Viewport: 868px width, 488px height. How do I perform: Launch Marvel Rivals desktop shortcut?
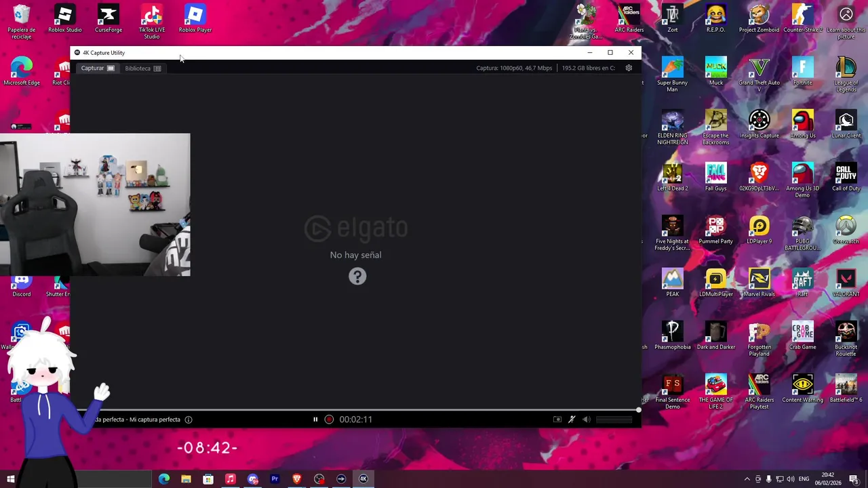759,283
